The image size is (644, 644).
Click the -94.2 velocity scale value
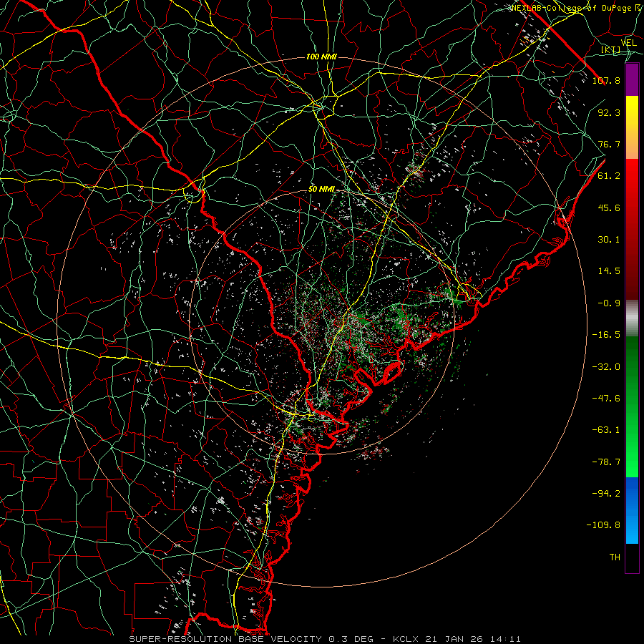coord(606,494)
